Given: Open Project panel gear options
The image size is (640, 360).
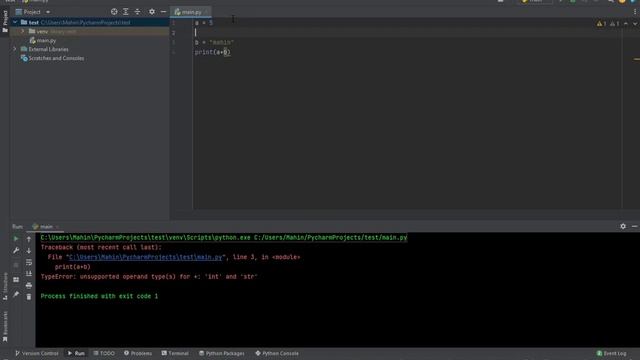Looking at the screenshot, I should click(152, 12).
